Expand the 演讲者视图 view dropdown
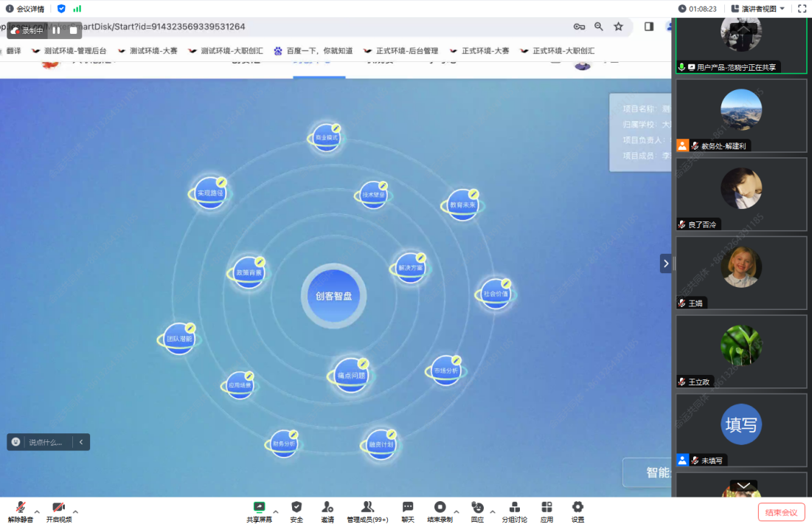Viewport: 812px width, 527px height. point(763,9)
